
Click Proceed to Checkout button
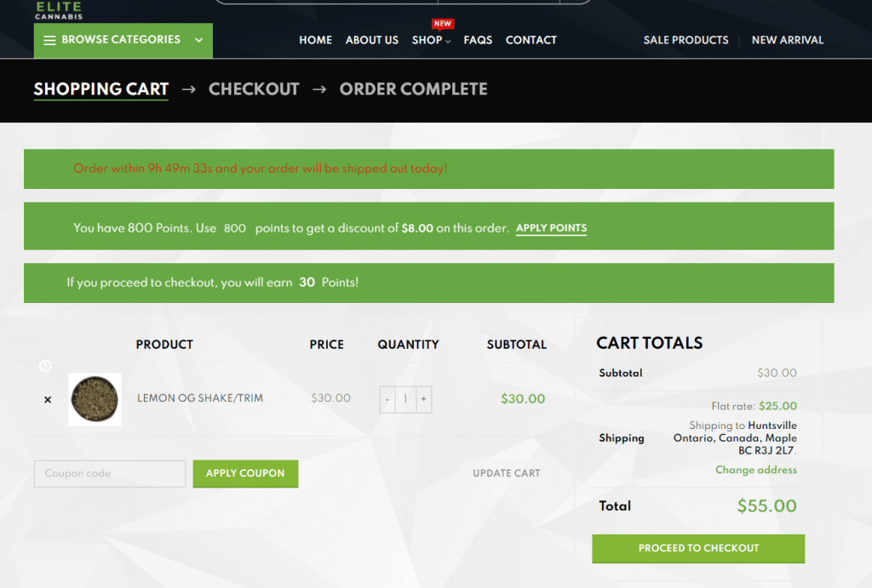click(698, 549)
